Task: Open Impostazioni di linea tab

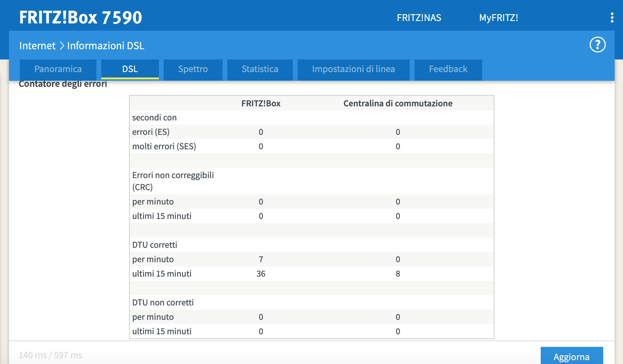Action: (353, 69)
